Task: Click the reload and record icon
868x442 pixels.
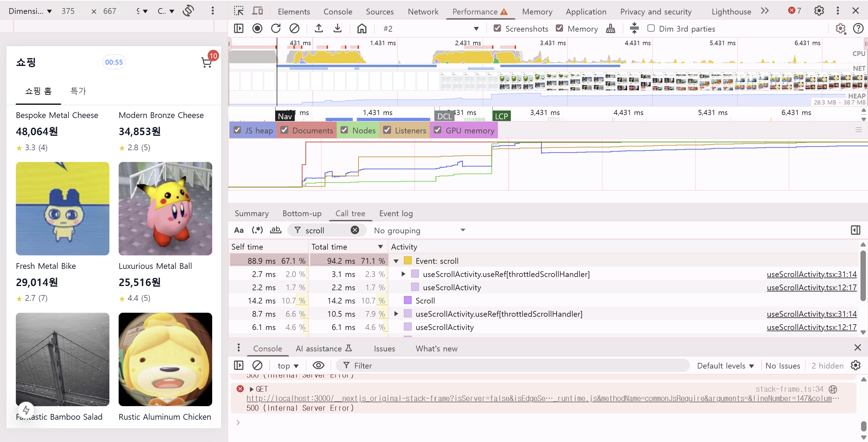Action: tap(276, 29)
